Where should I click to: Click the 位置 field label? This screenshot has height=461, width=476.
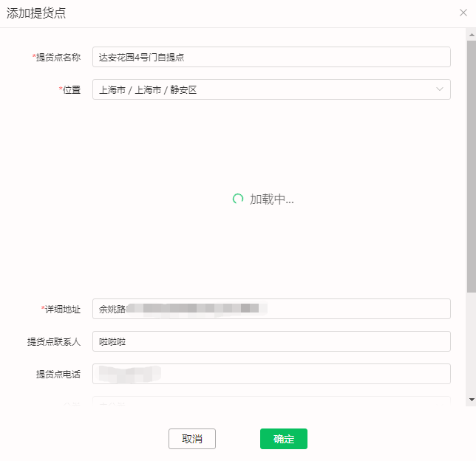pos(69,90)
